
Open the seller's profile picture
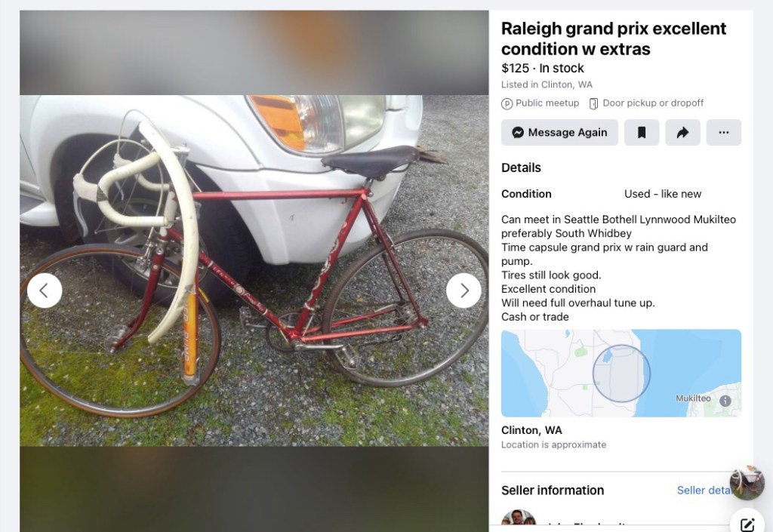pyautogui.click(x=519, y=521)
